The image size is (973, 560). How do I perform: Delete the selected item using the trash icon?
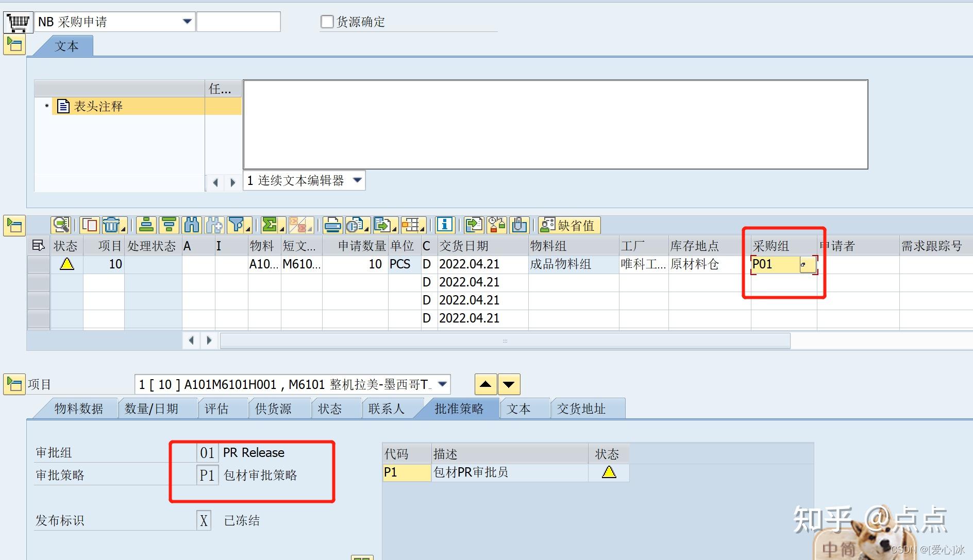click(110, 225)
